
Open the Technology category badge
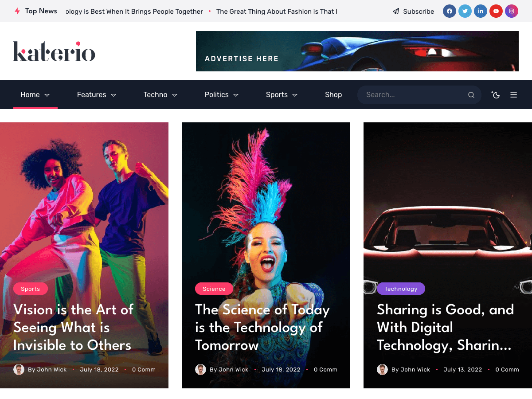point(401,289)
